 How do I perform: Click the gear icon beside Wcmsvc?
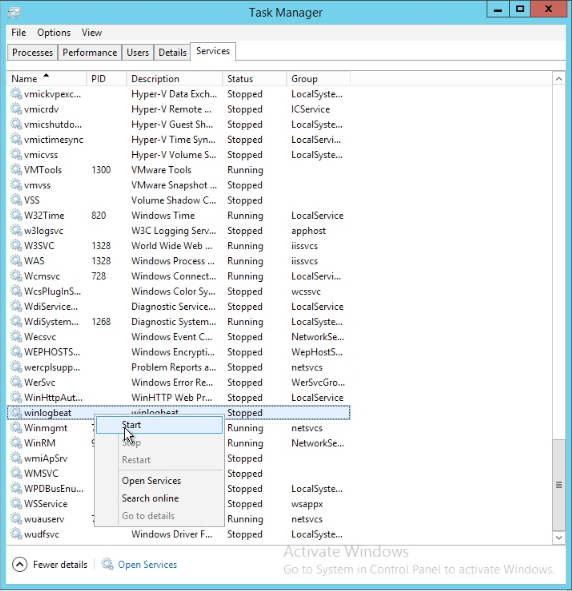click(16, 276)
